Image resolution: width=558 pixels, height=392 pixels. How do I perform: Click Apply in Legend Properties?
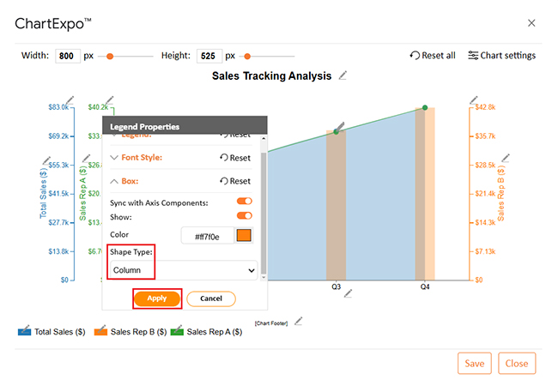157,299
